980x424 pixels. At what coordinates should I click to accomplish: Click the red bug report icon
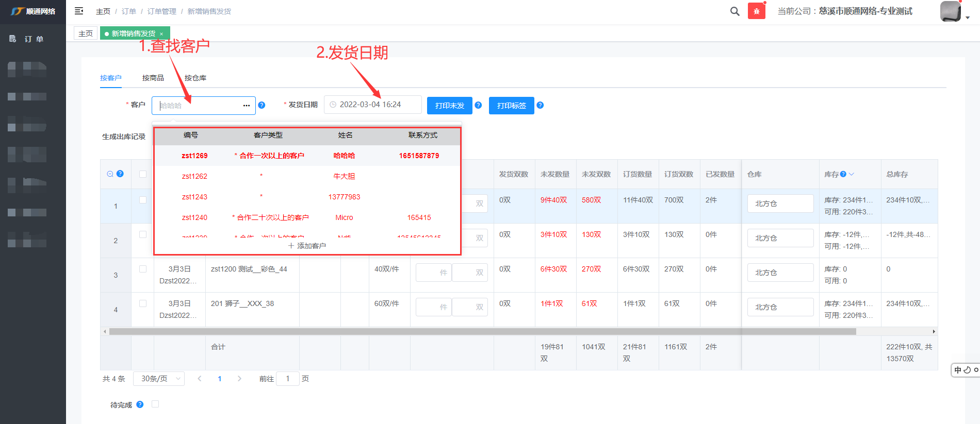[756, 11]
